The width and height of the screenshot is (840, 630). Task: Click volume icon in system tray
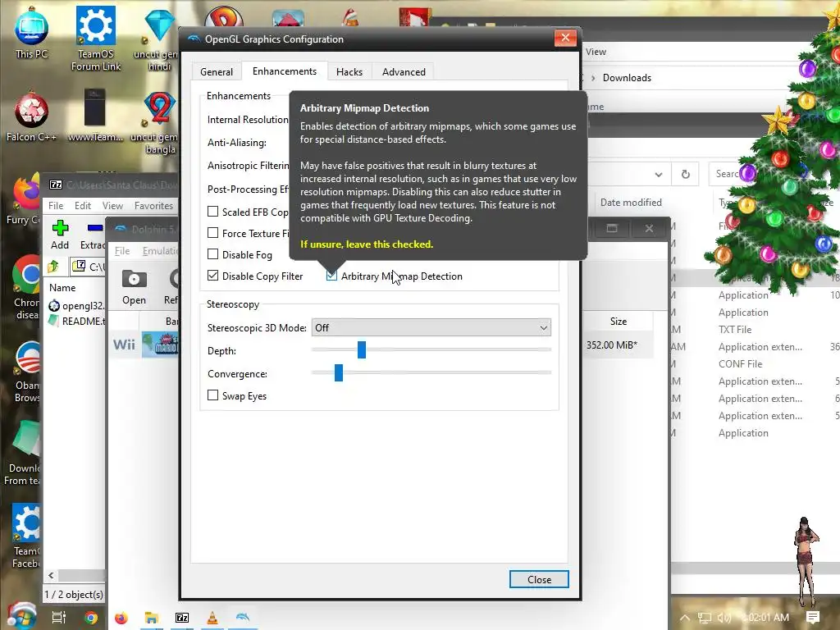tap(724, 618)
